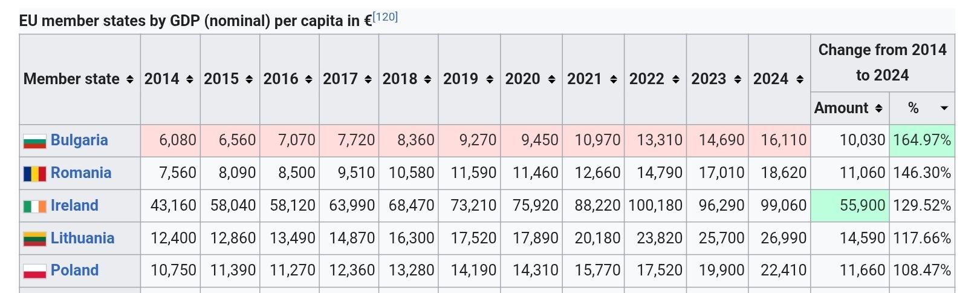
Task: Toggle descending sort on % column
Action: (944, 108)
